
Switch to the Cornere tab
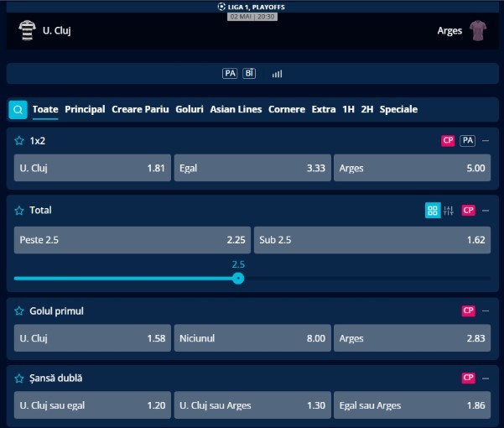pos(287,110)
